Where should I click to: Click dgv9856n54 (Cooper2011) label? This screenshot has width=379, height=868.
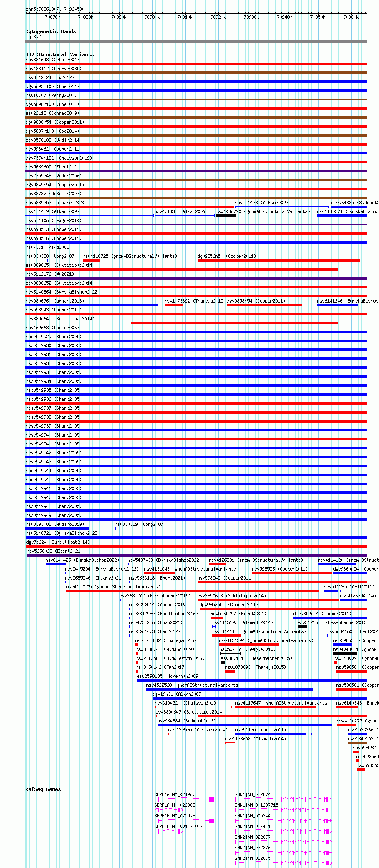pos(227,256)
